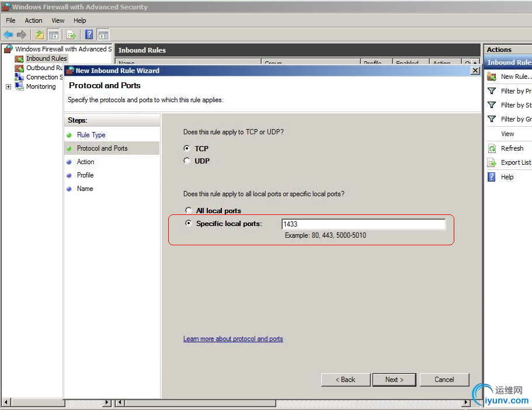Image resolution: width=532 pixels, height=410 pixels.
Task: Click the Filter by Group funnel icon
Action: tap(492, 119)
